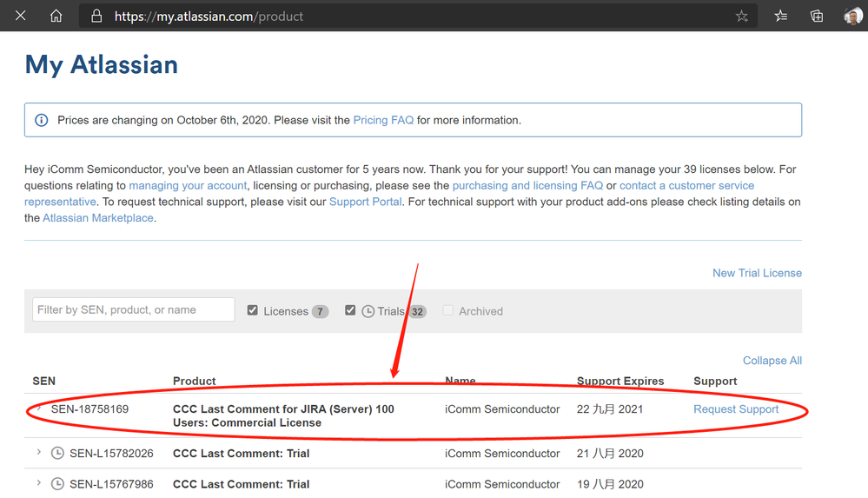This screenshot has height=498, width=868.
Task: Click the padlock site info icon
Action: [x=96, y=16]
